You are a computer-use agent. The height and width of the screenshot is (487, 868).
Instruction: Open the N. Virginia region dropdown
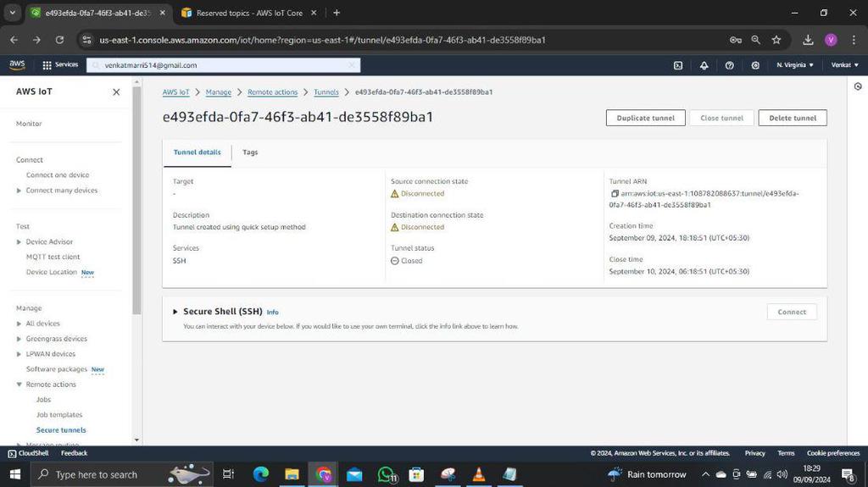coord(795,65)
